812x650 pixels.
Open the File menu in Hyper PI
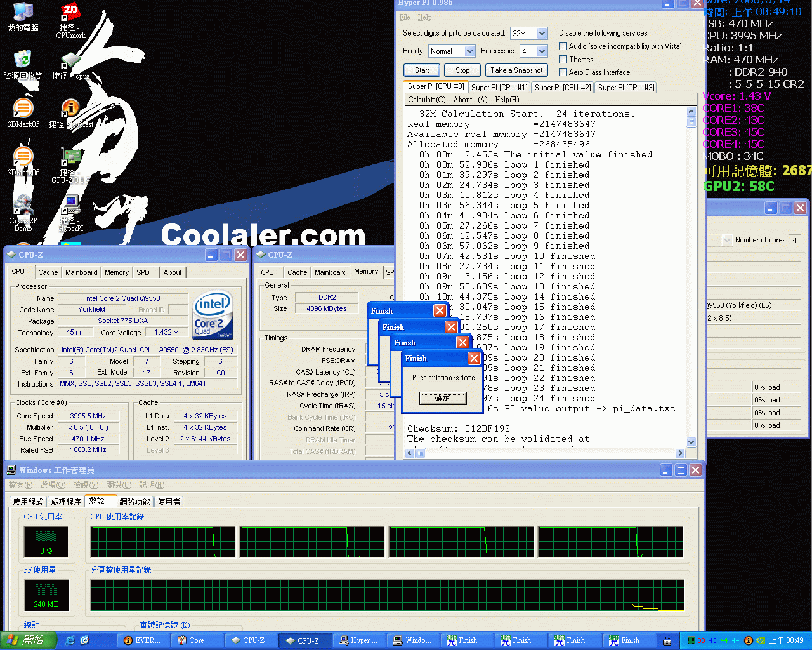(x=405, y=17)
